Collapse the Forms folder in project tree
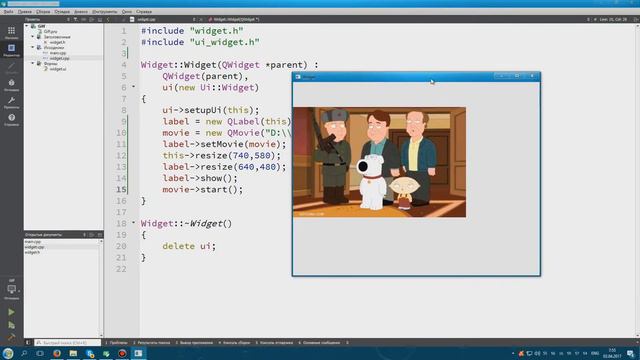This screenshot has height=360, width=640. [x=33, y=63]
